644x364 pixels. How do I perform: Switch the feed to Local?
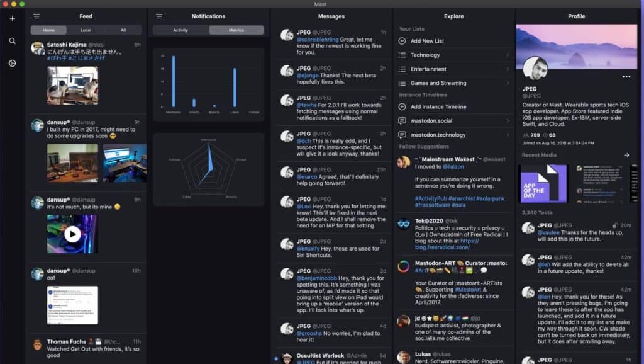(x=86, y=30)
